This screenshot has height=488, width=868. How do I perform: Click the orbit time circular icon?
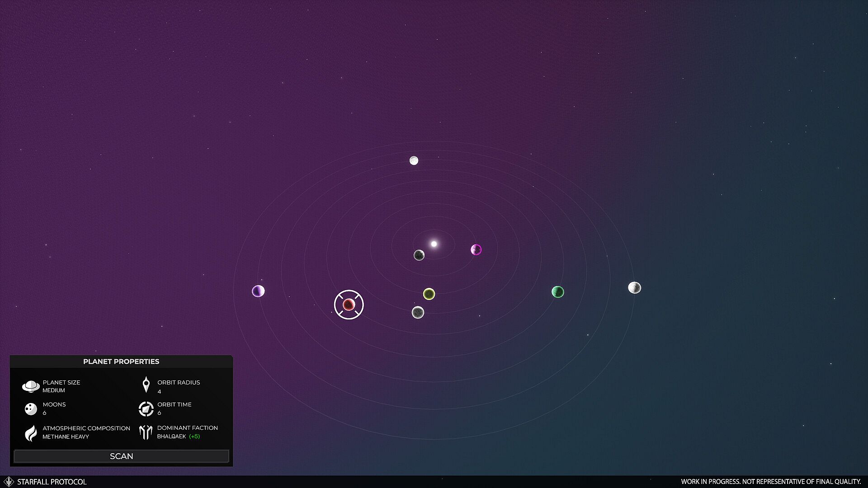point(146,409)
